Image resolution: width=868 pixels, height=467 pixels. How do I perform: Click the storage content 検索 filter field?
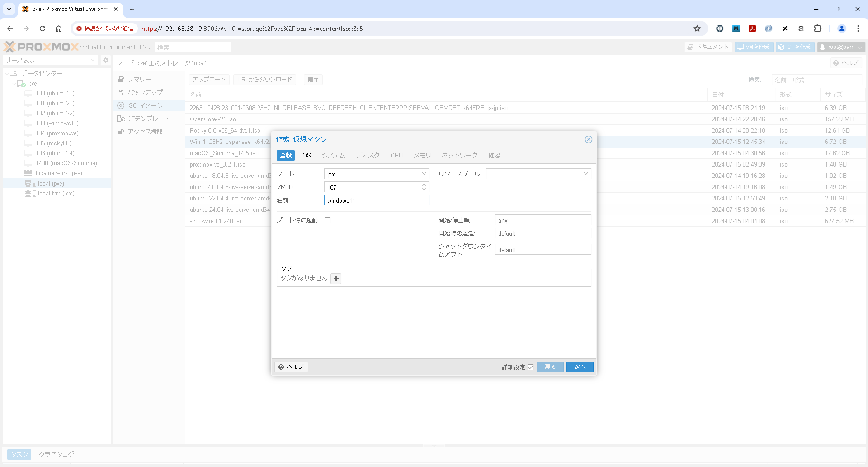816,80
